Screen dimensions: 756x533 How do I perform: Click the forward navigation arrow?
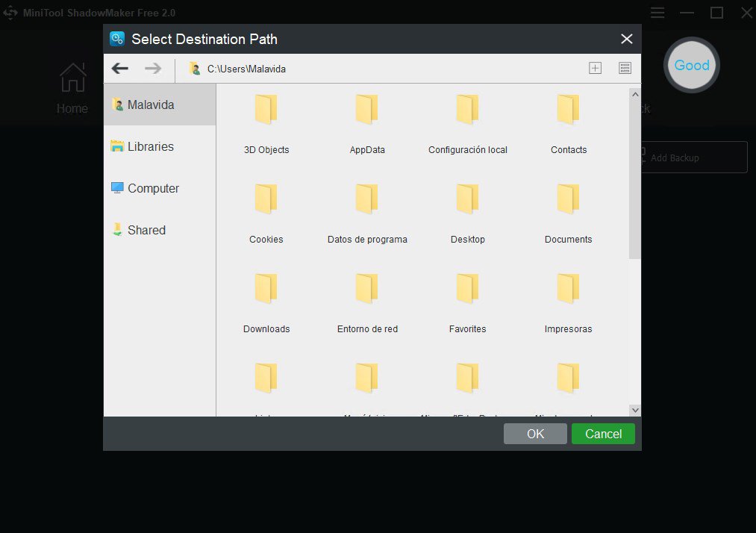click(x=153, y=69)
